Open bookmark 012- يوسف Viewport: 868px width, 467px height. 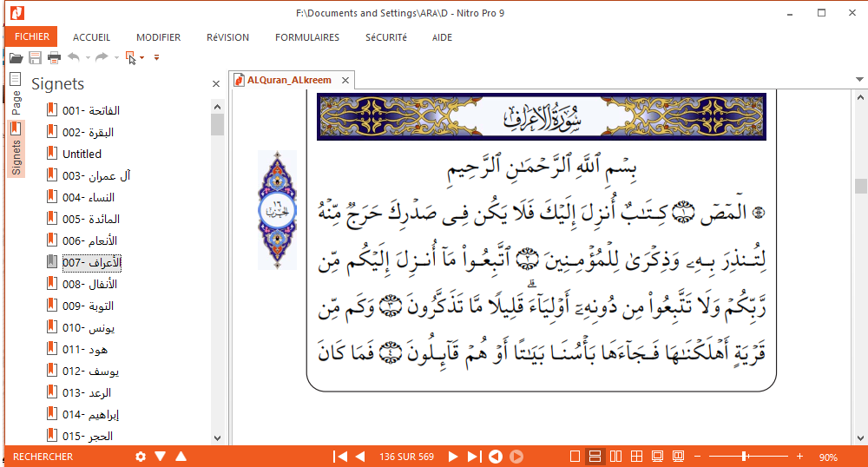90,371
